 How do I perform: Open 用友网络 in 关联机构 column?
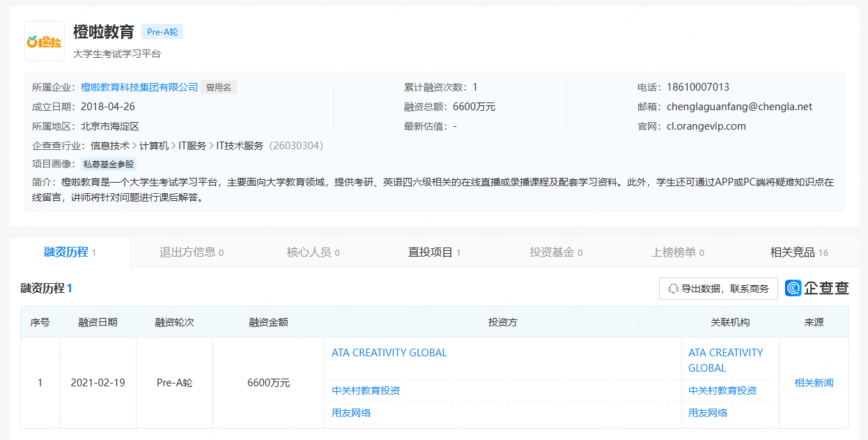coord(708,413)
